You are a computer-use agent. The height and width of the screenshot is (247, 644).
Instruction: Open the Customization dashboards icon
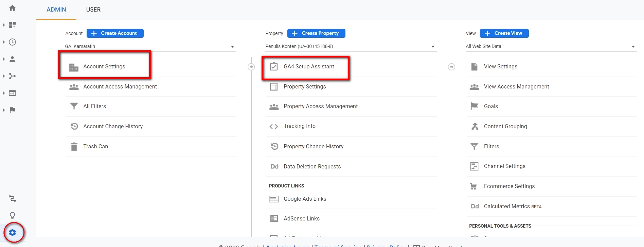[x=13, y=25]
